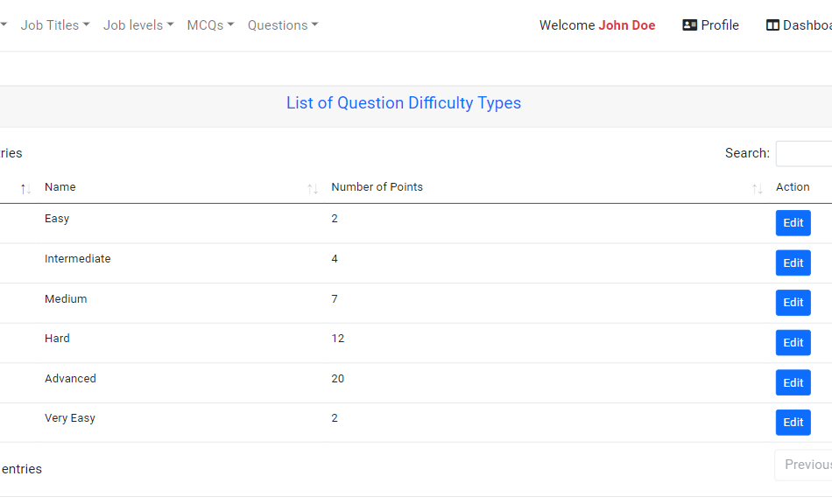Screen dimensions: 832x504
Task: Select the Questions menu item
Action: (x=282, y=24)
